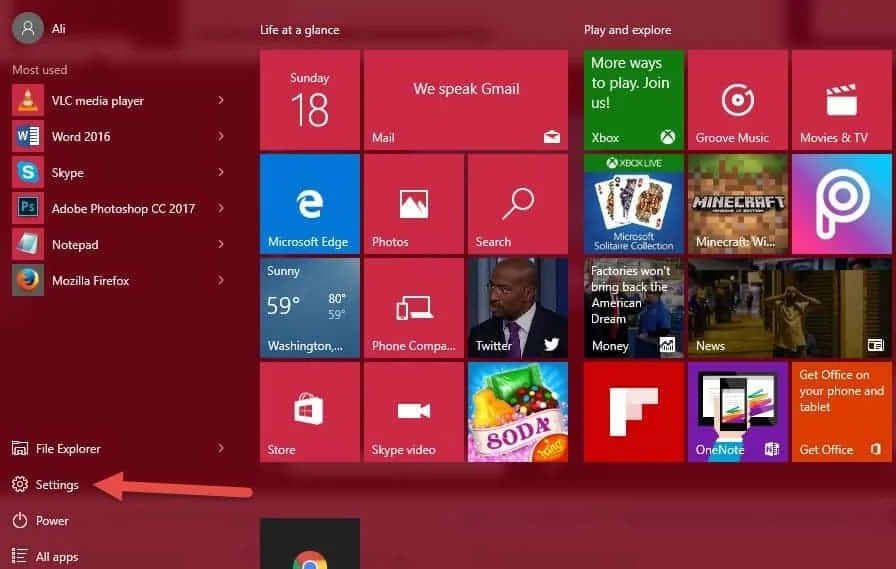The height and width of the screenshot is (569, 896).
Task: Open the Candy Crush Soda tile
Action: (517, 411)
